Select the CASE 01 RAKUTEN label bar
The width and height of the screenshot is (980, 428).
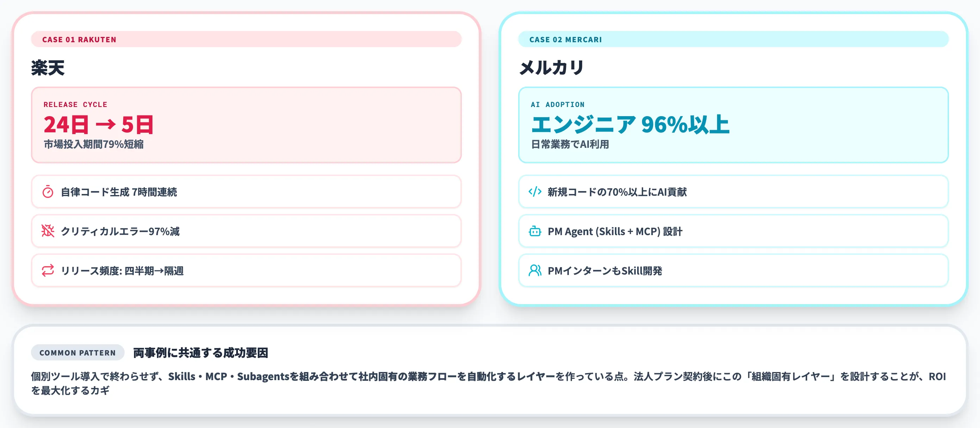pyautogui.click(x=246, y=39)
